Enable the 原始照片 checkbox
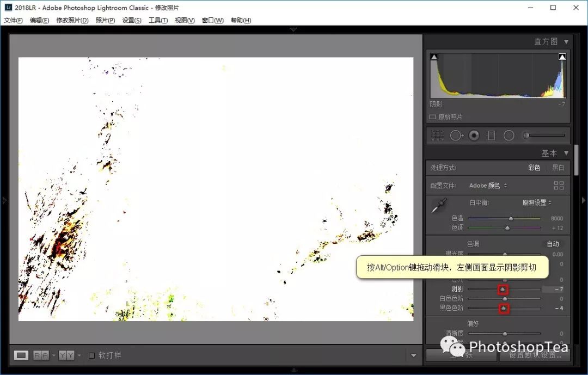Viewport: 588px width, 375px height. click(432, 117)
